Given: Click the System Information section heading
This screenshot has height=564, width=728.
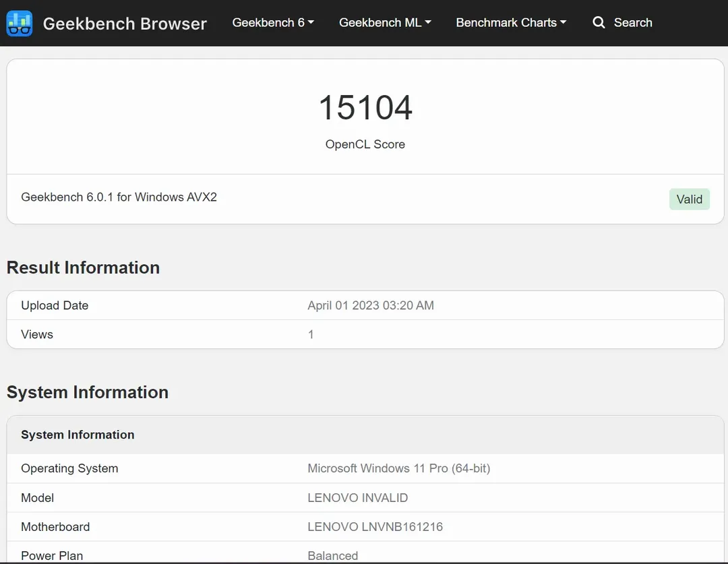Looking at the screenshot, I should pos(88,392).
